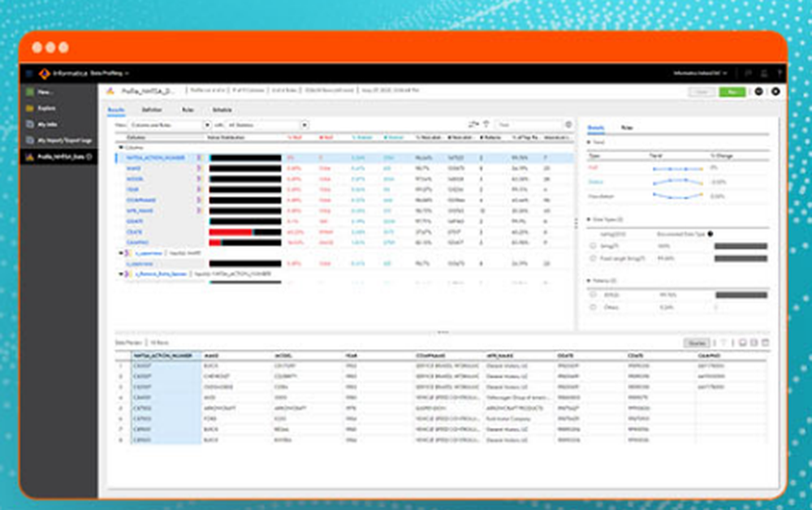812x510 pixels.
Task: Sort by the % Null column header
Action: (x=295, y=137)
